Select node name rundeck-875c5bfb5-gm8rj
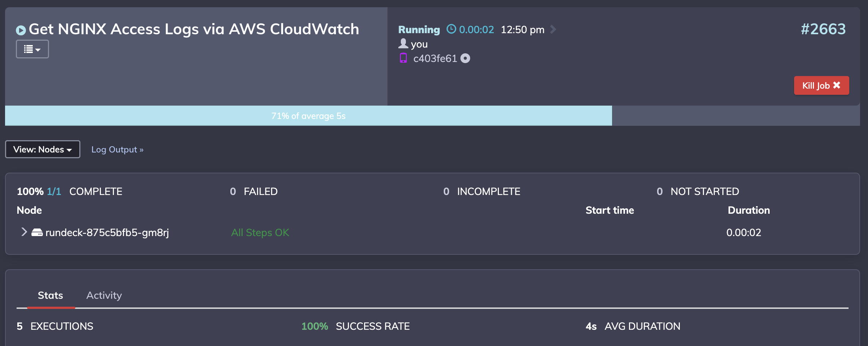This screenshot has height=346, width=868. coord(107,233)
